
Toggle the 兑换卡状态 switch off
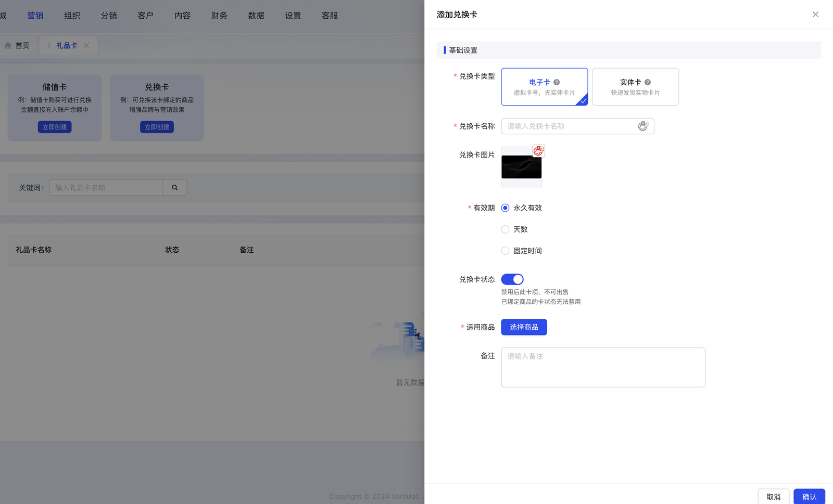pos(512,279)
